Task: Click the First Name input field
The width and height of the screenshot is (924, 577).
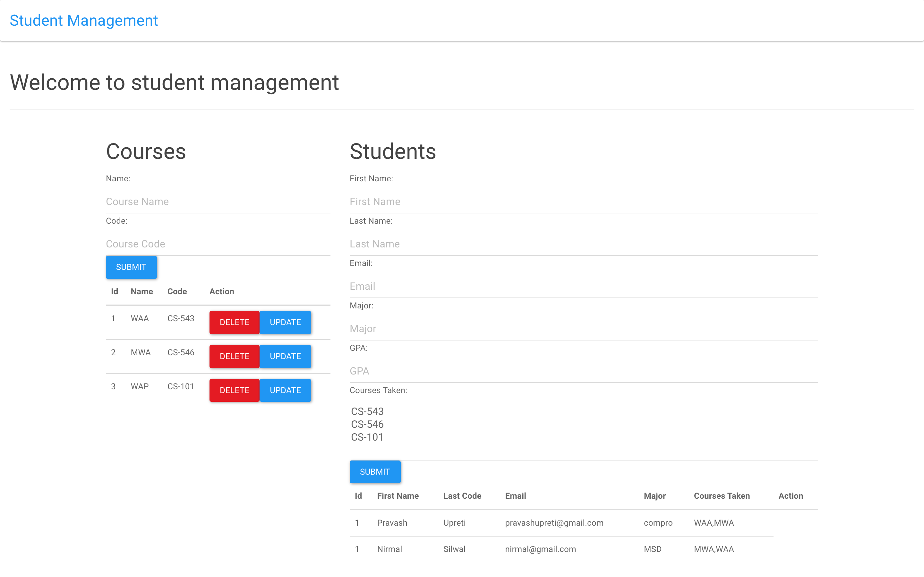Action: (x=583, y=202)
